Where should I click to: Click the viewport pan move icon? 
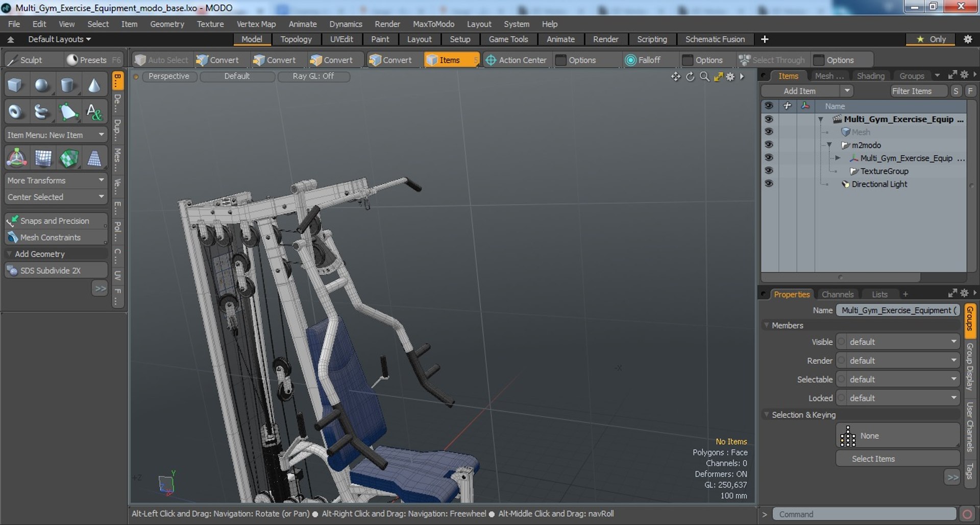pyautogui.click(x=676, y=77)
